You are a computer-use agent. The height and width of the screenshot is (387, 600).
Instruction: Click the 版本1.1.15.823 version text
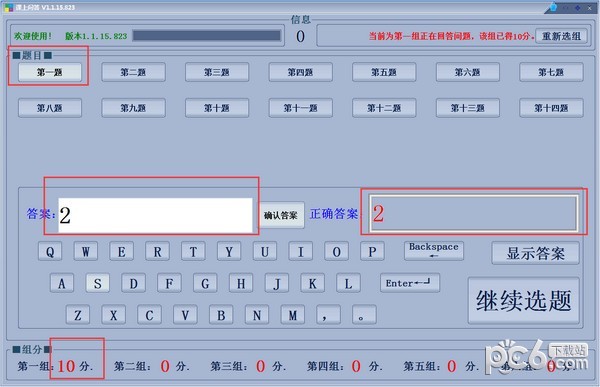96,36
